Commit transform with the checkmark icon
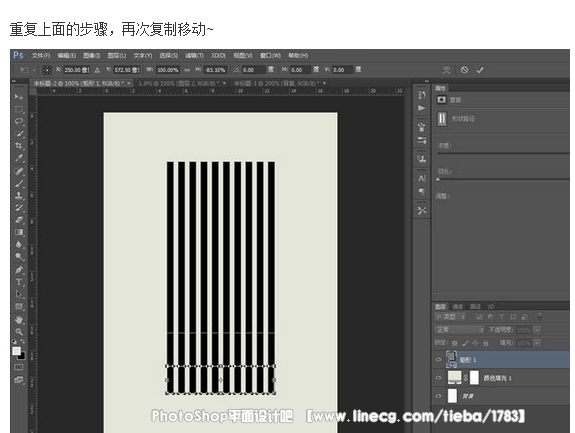 (x=480, y=70)
